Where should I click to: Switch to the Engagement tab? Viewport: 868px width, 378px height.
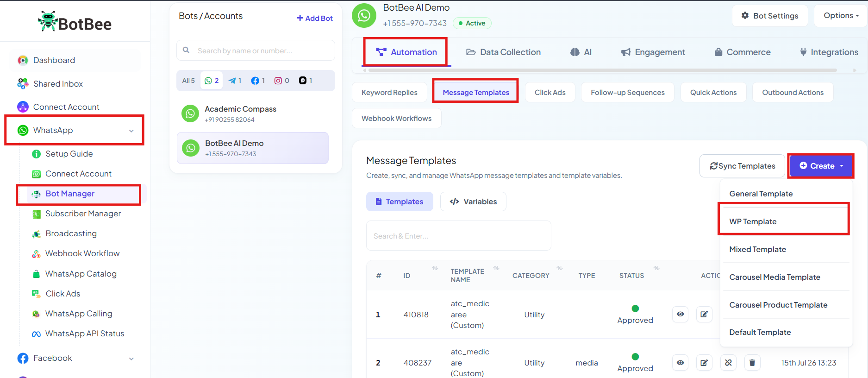pos(653,52)
